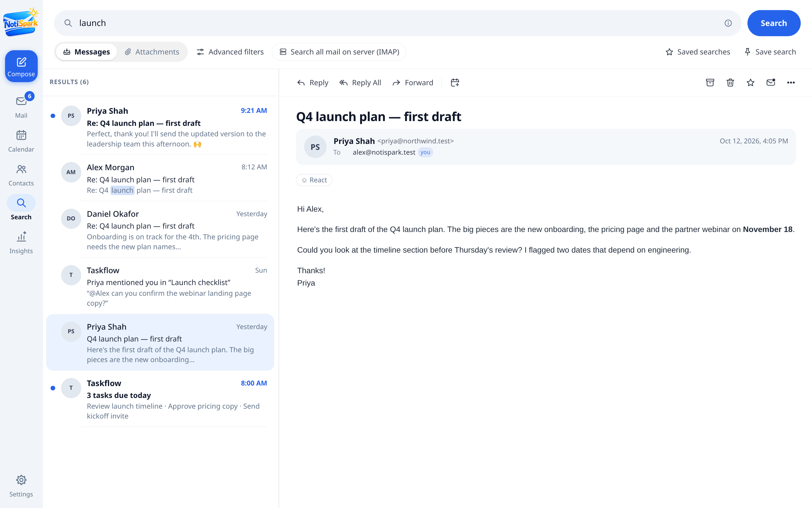Click the PS avatar in message header
The height and width of the screenshot is (508, 812).
click(315, 147)
